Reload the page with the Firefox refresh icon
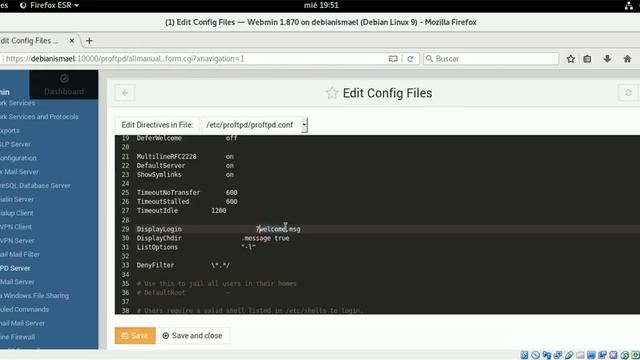 pyautogui.click(x=411, y=59)
